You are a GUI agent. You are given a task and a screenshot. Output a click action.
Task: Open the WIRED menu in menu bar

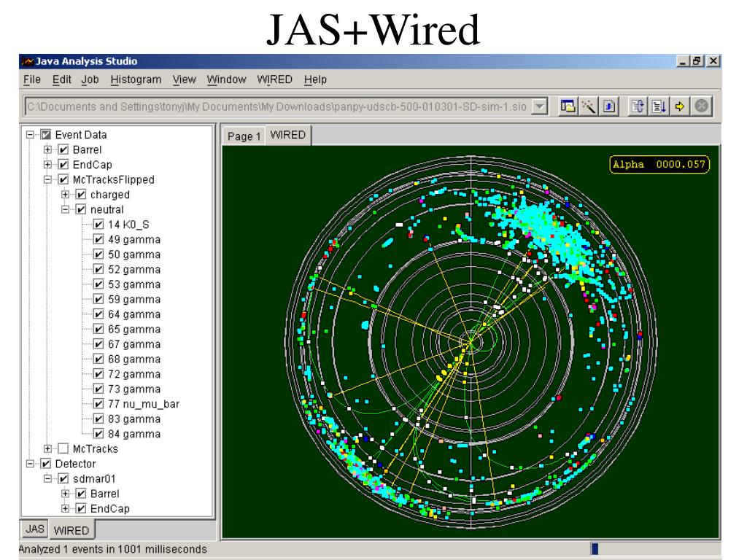(x=274, y=79)
